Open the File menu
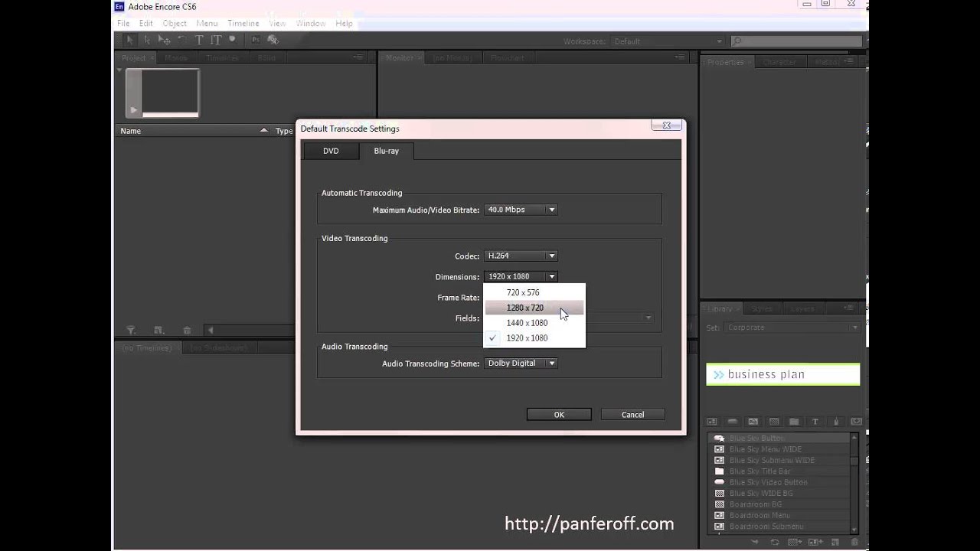 point(123,24)
